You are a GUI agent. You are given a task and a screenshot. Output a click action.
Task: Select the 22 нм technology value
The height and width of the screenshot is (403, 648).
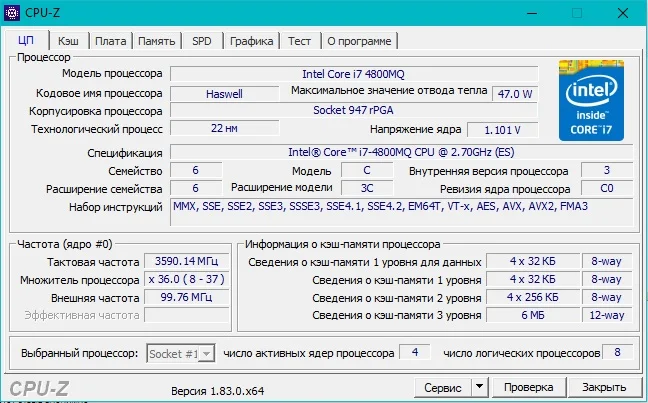224,128
